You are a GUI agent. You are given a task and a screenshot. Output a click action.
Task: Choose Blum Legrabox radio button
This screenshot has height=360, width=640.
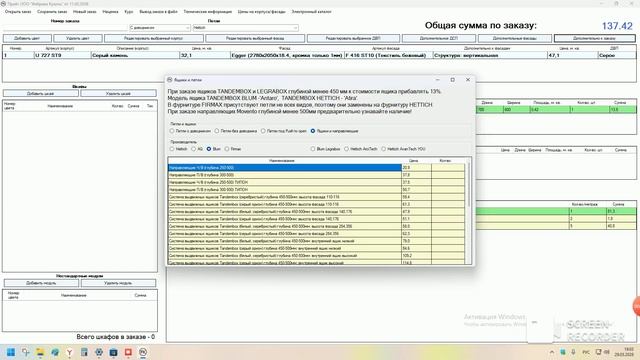coord(313,149)
